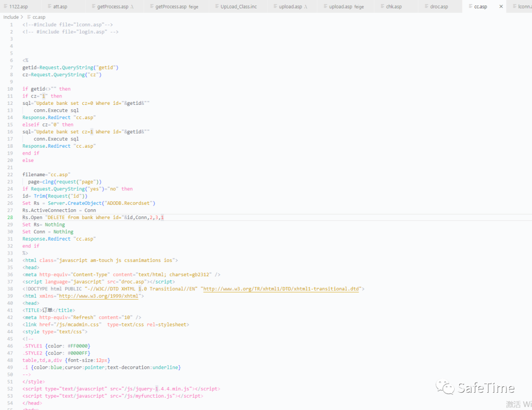Click the meta Content-Type charset=gb2312 line

122,275
